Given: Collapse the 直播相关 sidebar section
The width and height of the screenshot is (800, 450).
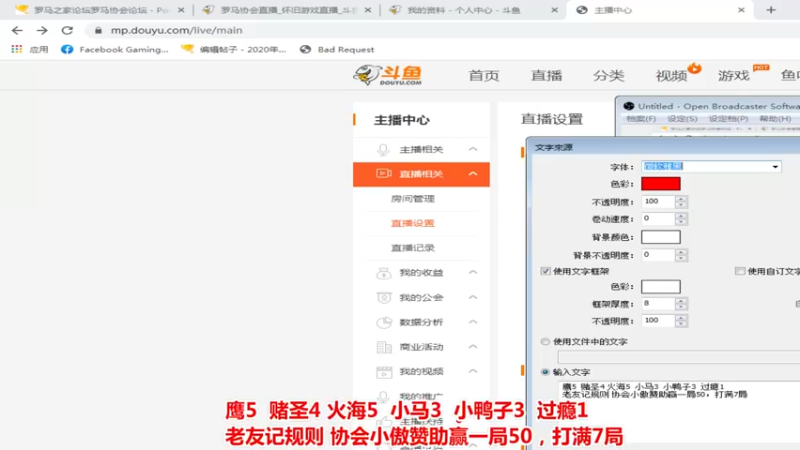Looking at the screenshot, I should 473,174.
